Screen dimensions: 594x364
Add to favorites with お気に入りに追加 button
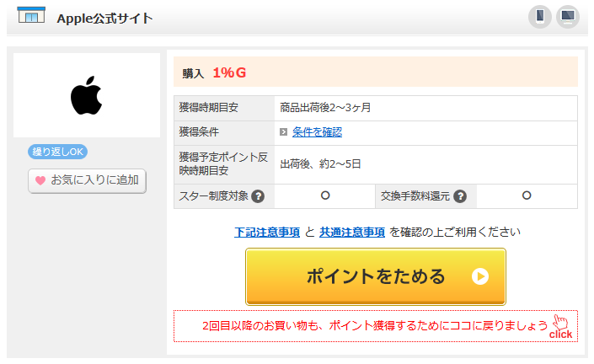coord(88,180)
